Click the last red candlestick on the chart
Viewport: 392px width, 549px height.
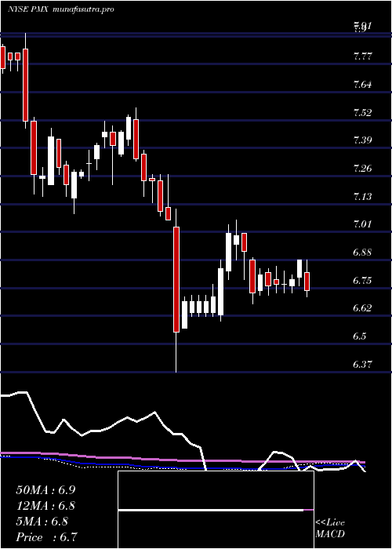(307, 282)
